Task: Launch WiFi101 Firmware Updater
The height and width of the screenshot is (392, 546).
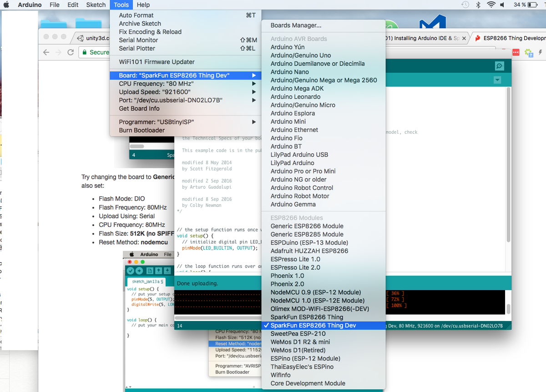Action: pos(186,62)
